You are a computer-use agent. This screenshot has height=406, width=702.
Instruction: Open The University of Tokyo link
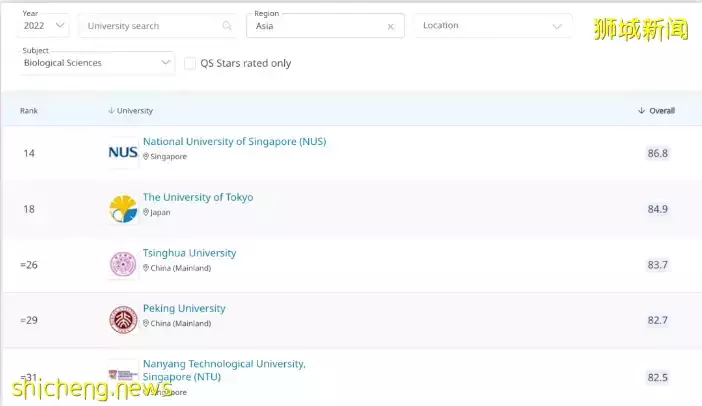(x=198, y=197)
